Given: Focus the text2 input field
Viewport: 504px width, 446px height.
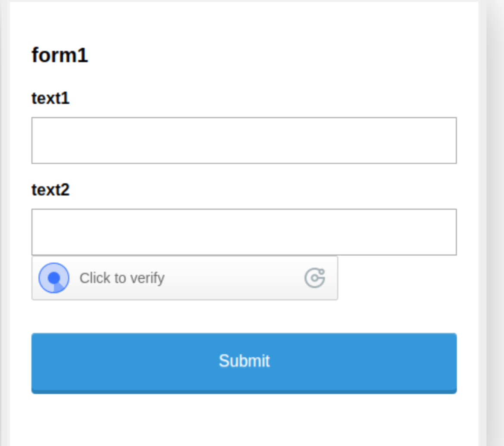Looking at the screenshot, I should coord(244,232).
